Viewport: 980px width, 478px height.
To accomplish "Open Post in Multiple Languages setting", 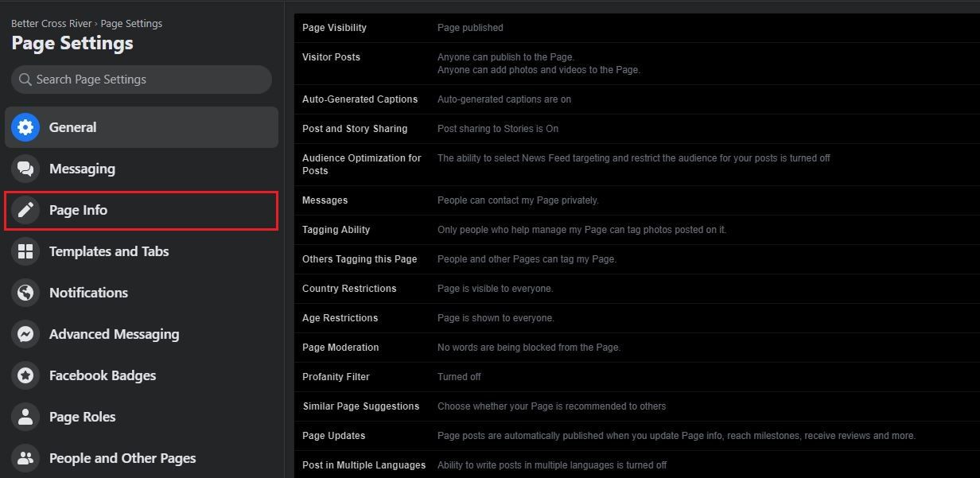I will click(637, 465).
